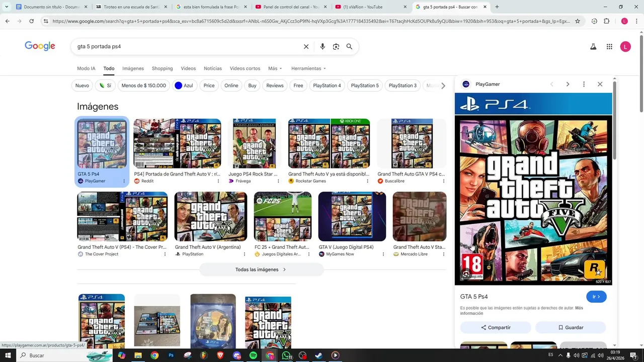Open Brave browser from the taskbar
Screen dimensions: 644x362
tap(220, 355)
